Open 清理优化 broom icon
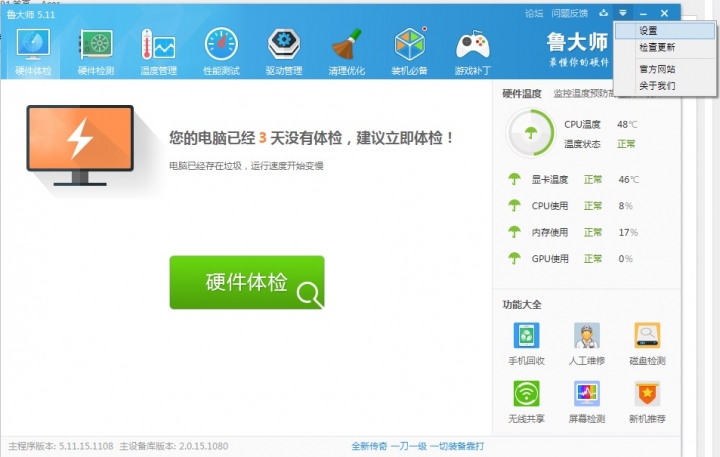Screen dimensions: 720x457 pos(347,45)
